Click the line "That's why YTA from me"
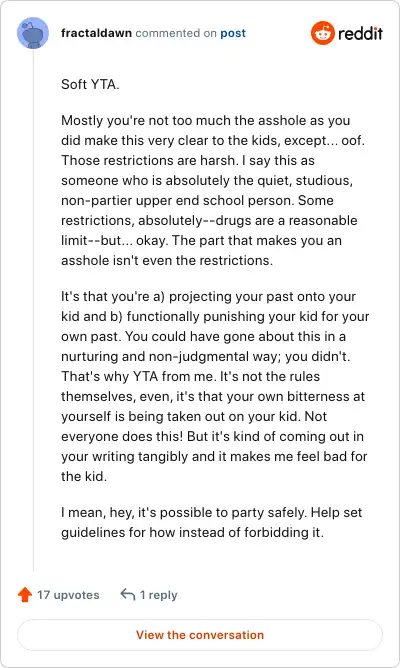400x668 pixels. (190, 377)
